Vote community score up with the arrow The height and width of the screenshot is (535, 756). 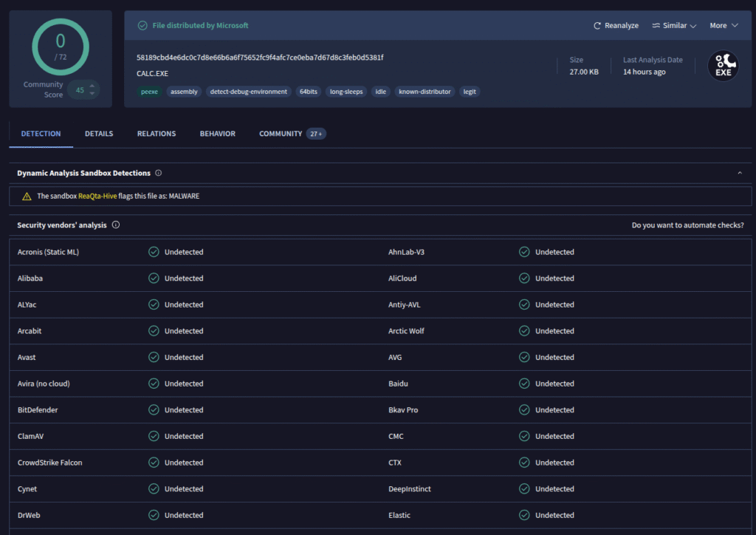click(x=92, y=86)
